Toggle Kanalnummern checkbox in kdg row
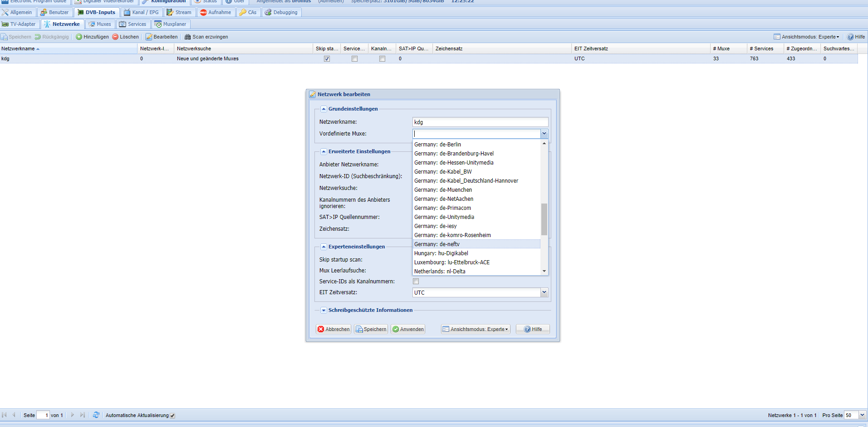 pos(382,59)
